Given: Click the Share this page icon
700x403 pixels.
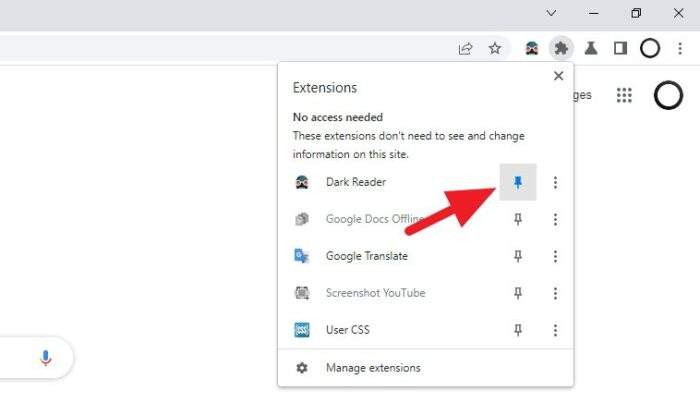Looking at the screenshot, I should pyautogui.click(x=465, y=48).
